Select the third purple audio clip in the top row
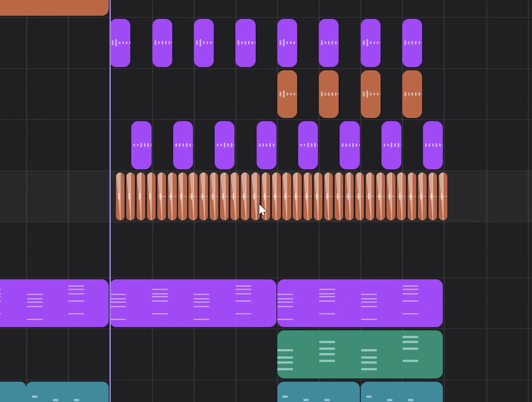The height and width of the screenshot is (402, 532). (204, 43)
